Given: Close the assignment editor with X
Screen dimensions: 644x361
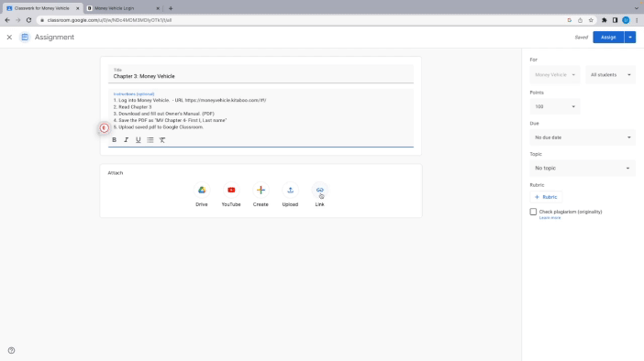Looking at the screenshot, I should (9, 38).
